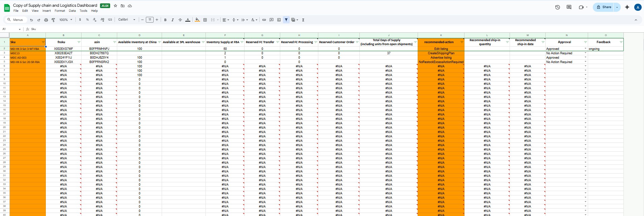
Task: Open the Data menu
Action: click(72, 11)
